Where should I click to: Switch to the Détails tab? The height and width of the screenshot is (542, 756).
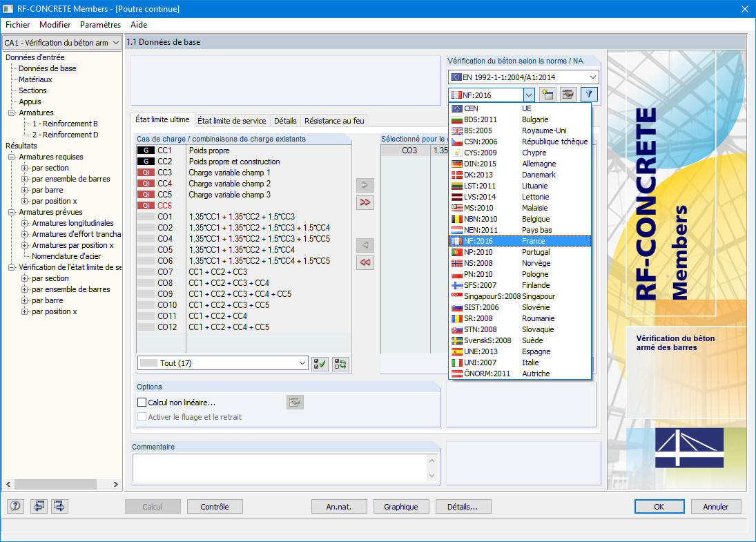pos(285,121)
